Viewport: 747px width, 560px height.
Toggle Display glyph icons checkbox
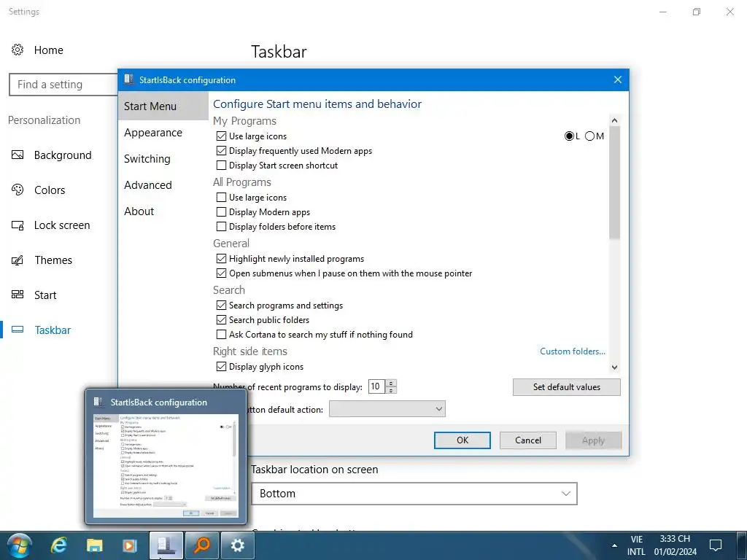221,367
